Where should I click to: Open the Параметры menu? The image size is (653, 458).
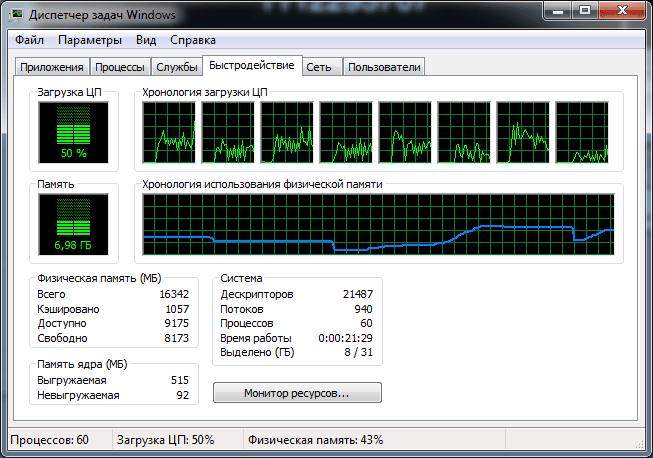pyautogui.click(x=90, y=40)
